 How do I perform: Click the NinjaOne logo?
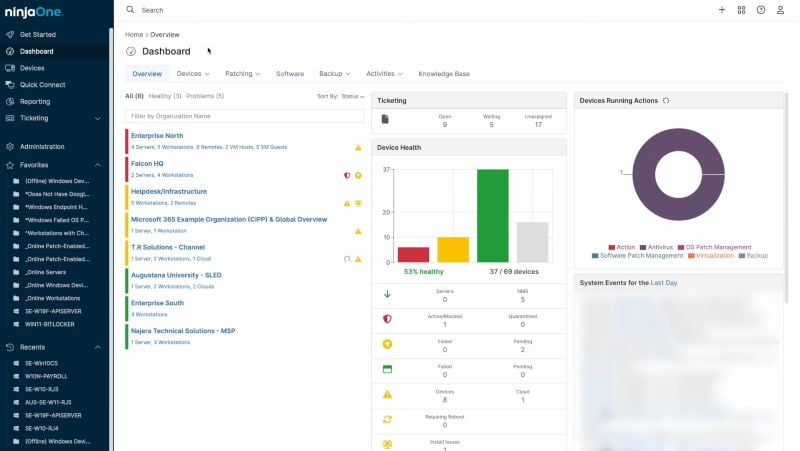pyautogui.click(x=34, y=12)
